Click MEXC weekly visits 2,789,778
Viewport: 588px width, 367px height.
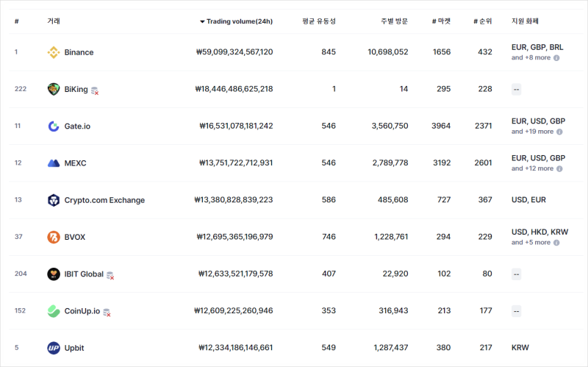(390, 163)
